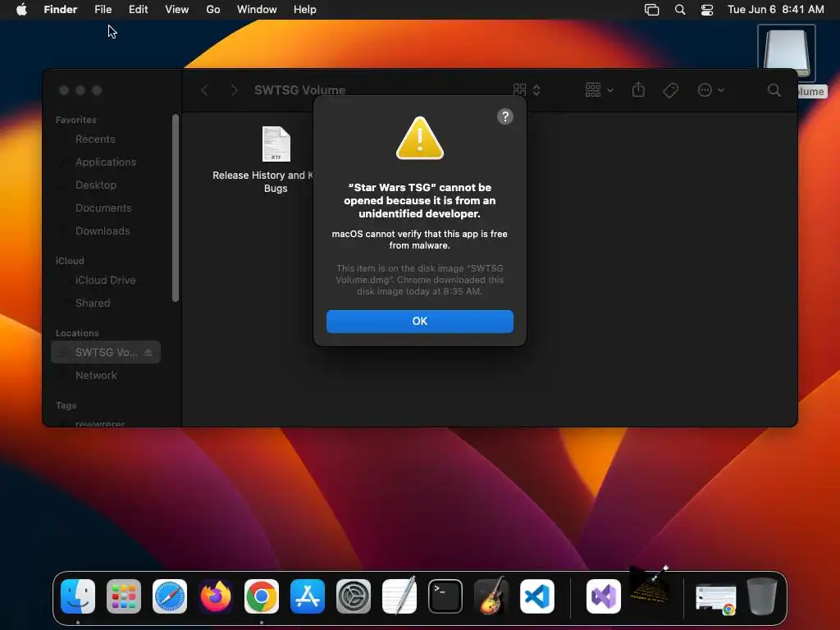Click the Finder sidebar scrollbar
Image resolution: width=840 pixels, height=630 pixels.
[176, 208]
